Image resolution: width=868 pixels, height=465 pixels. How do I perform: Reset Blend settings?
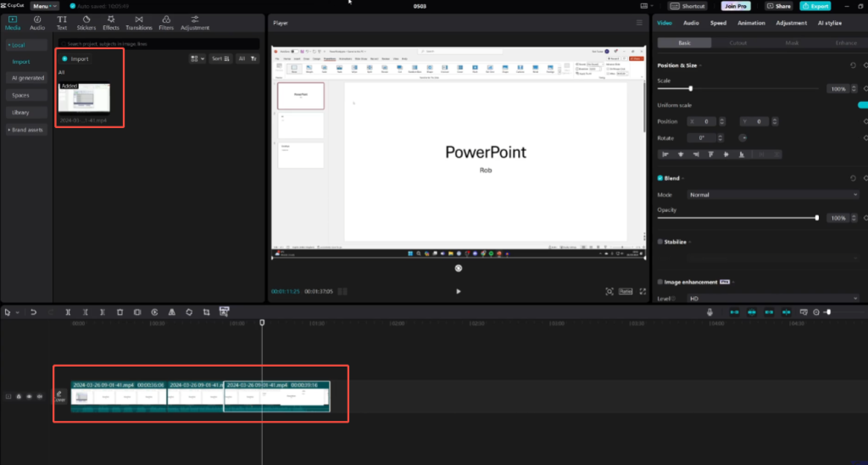pyautogui.click(x=853, y=178)
